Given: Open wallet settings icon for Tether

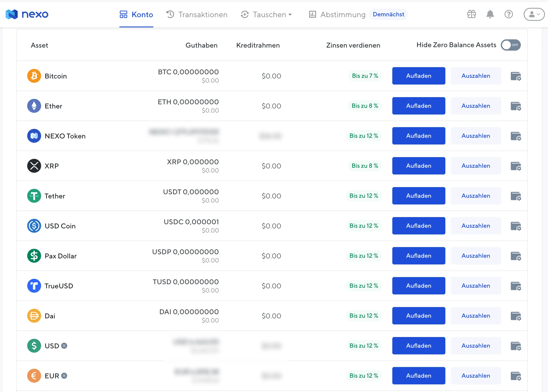Looking at the screenshot, I should pyautogui.click(x=516, y=196).
